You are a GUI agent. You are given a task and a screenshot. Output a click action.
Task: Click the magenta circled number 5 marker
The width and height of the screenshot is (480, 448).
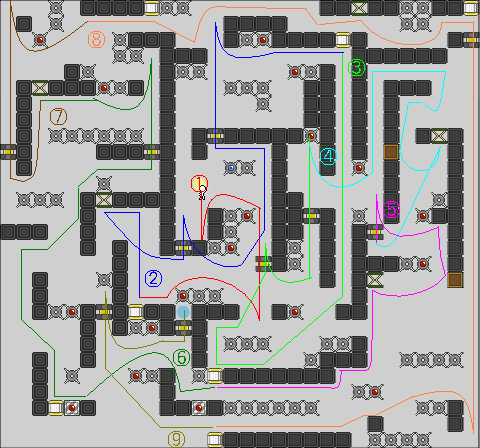click(x=391, y=210)
